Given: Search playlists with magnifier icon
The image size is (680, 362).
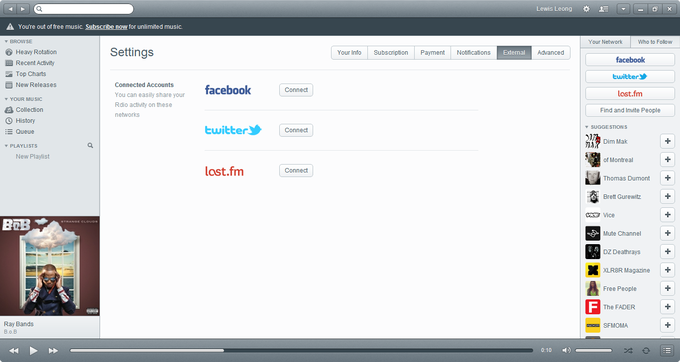Looking at the screenshot, I should point(90,146).
